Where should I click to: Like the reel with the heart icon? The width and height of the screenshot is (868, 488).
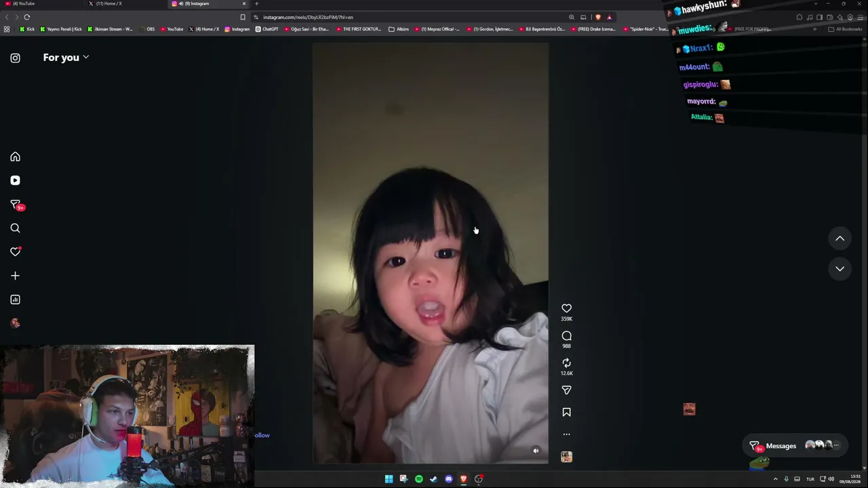click(x=566, y=308)
